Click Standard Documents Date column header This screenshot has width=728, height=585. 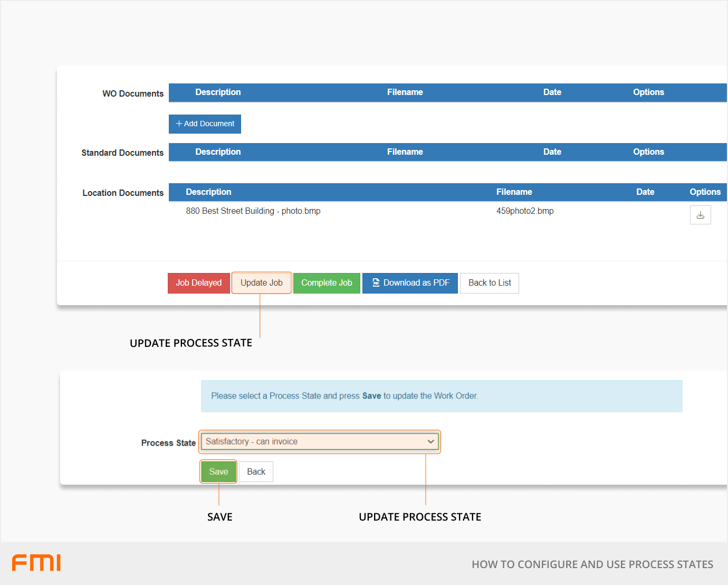[552, 152]
